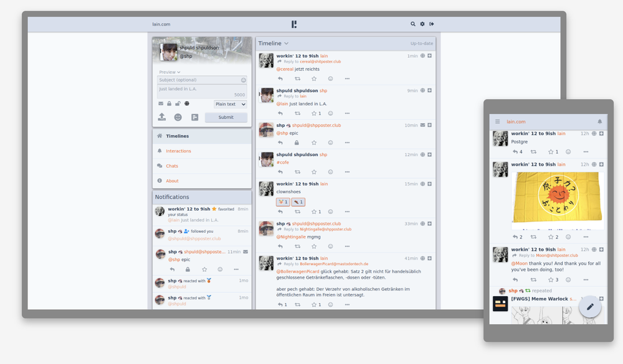Toggle favorite star on the '#cofe' post
This screenshot has width=623, height=364.
[314, 172]
